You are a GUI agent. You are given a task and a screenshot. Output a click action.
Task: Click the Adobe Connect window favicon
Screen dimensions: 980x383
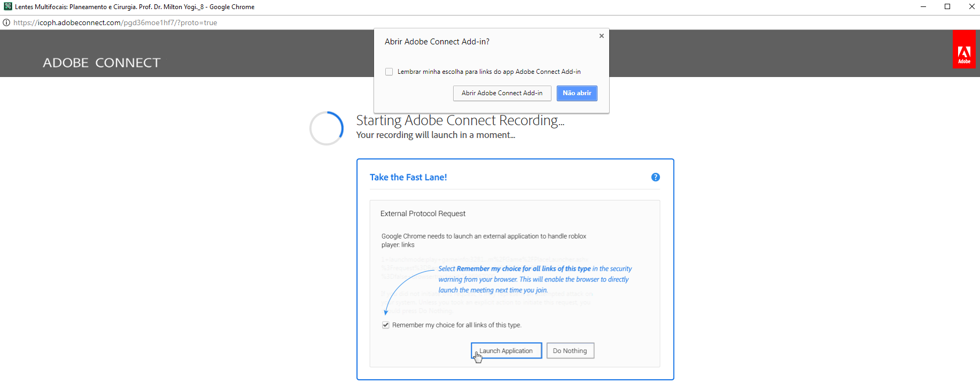pos(8,6)
